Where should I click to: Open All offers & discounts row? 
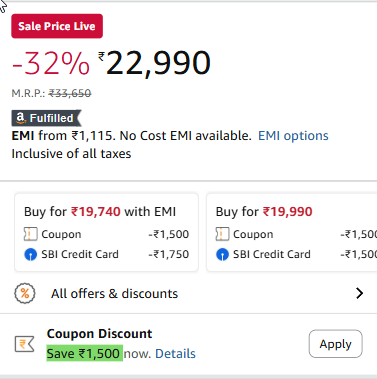188,293
